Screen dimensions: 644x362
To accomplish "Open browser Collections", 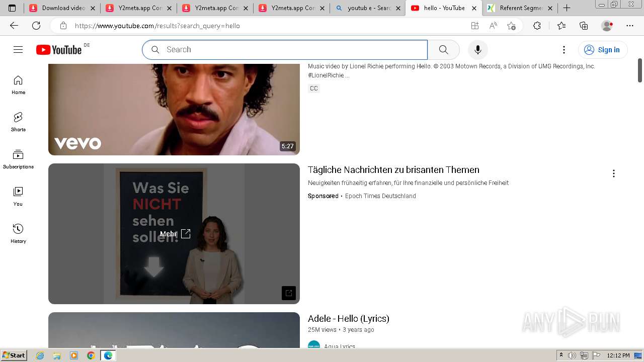I will pyautogui.click(x=584, y=26).
